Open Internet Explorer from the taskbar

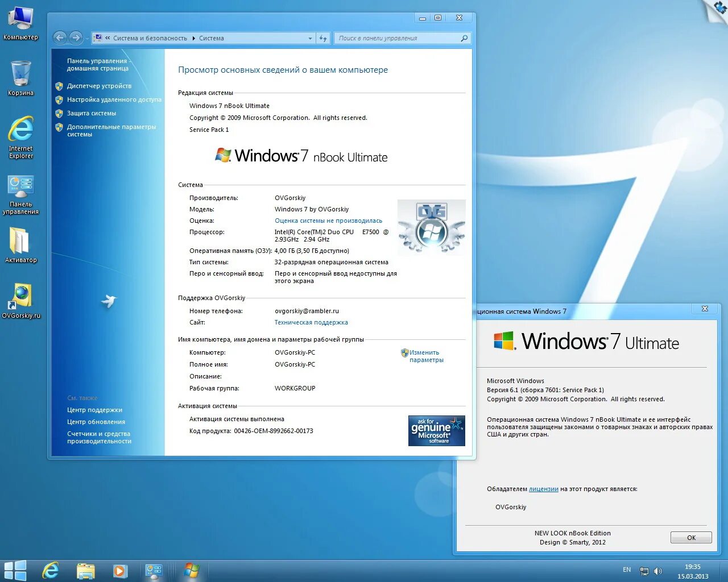51,571
